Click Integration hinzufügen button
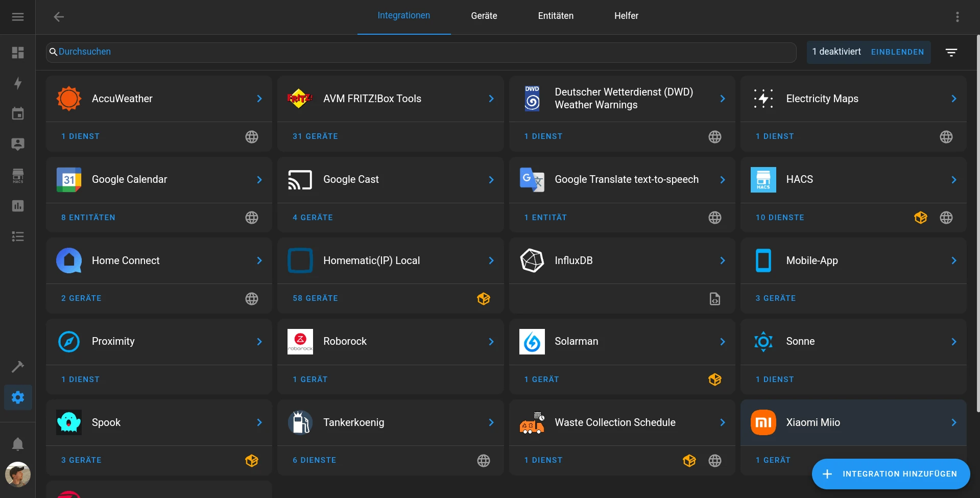Screen dimensions: 980x498 pos(891,474)
